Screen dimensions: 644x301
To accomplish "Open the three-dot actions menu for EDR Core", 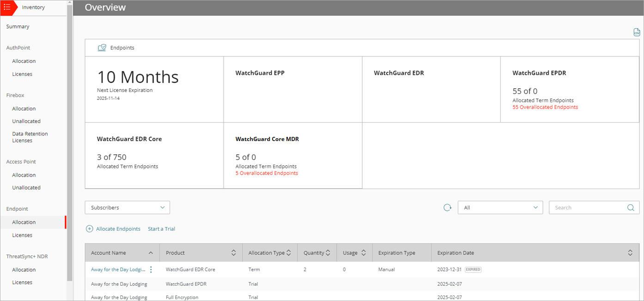I will (x=151, y=269).
